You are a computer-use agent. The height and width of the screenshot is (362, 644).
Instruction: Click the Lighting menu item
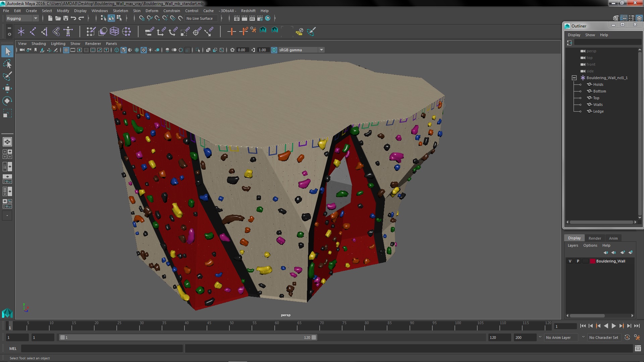point(58,43)
